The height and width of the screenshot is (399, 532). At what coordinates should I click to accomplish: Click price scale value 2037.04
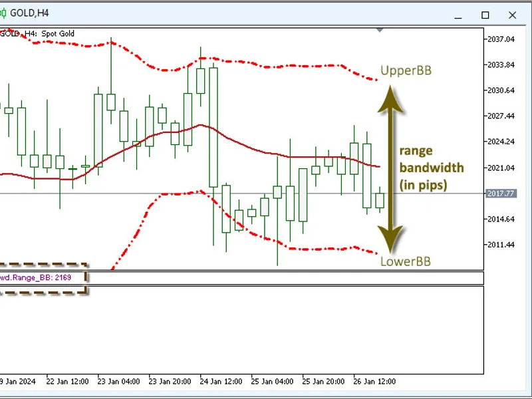501,39
